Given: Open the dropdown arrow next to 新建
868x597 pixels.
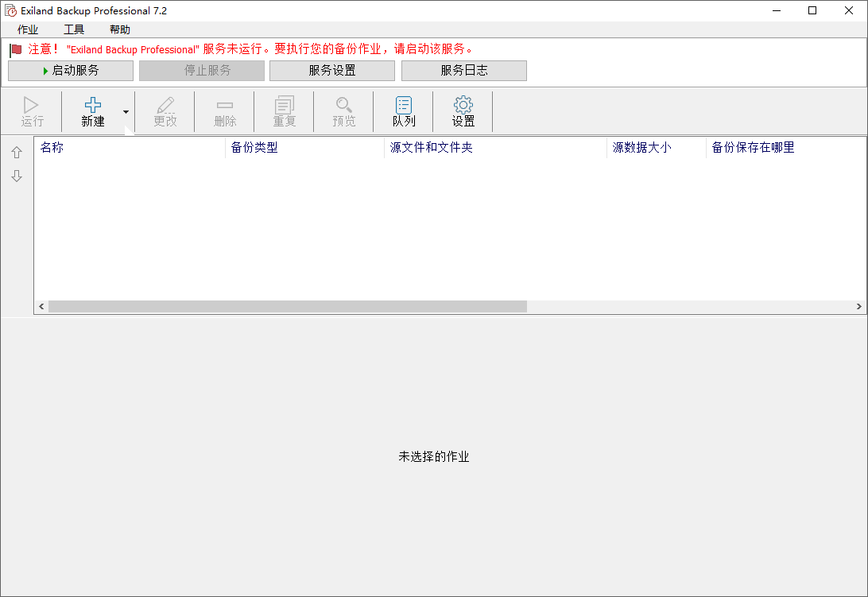Looking at the screenshot, I should click(x=126, y=112).
